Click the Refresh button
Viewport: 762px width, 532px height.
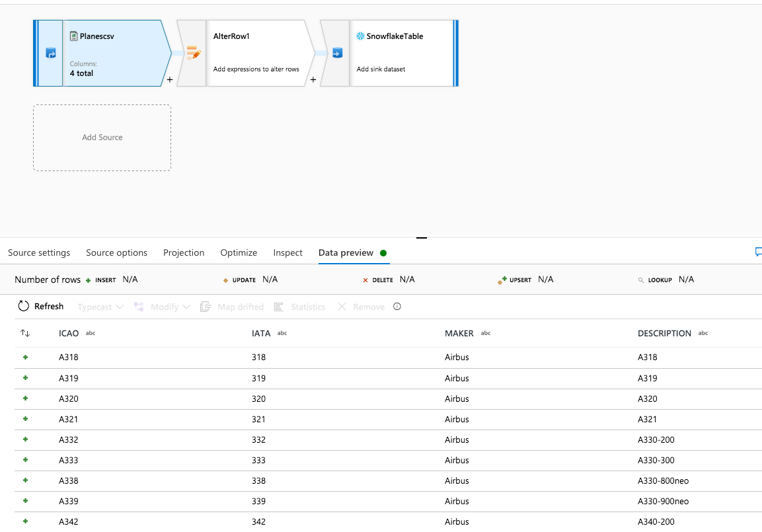tap(42, 306)
